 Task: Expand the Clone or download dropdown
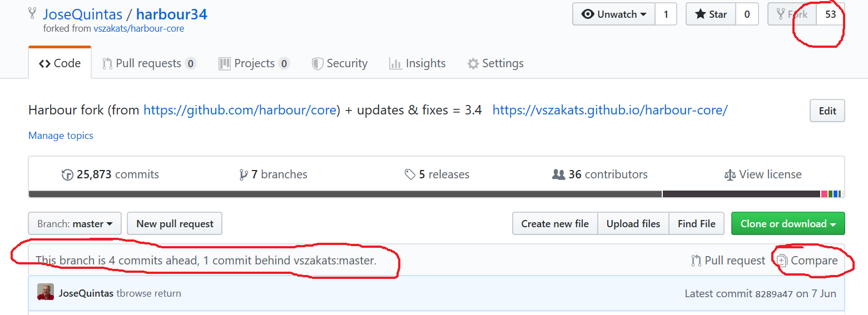[x=788, y=224]
